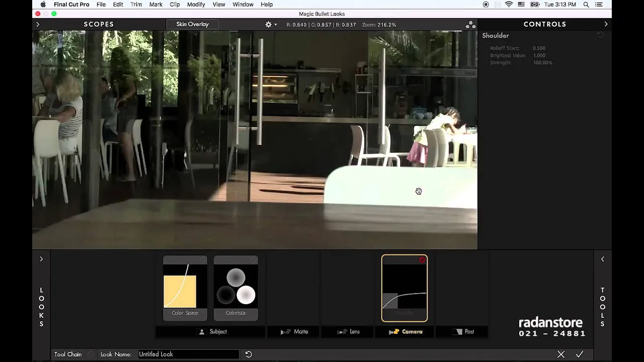
Task: Select the Colorista tool card
Action: pyautogui.click(x=235, y=288)
